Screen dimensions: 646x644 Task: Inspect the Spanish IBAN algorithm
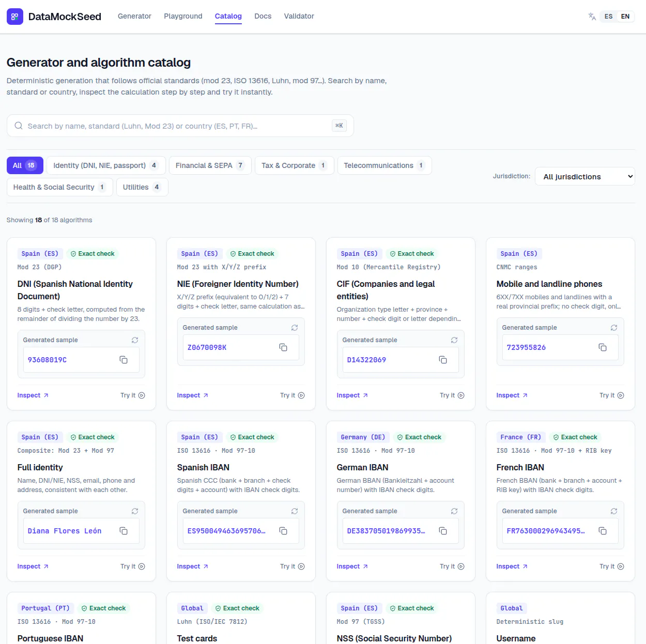pos(193,566)
